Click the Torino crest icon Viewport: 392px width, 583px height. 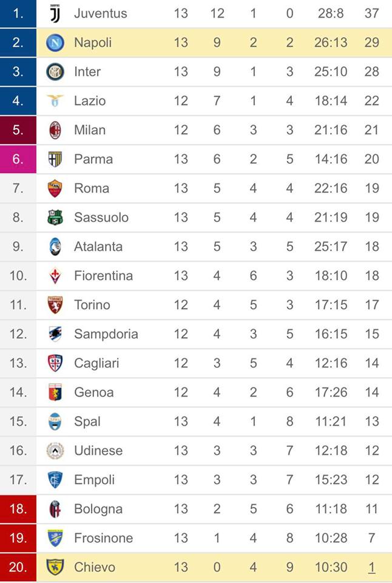point(55,305)
